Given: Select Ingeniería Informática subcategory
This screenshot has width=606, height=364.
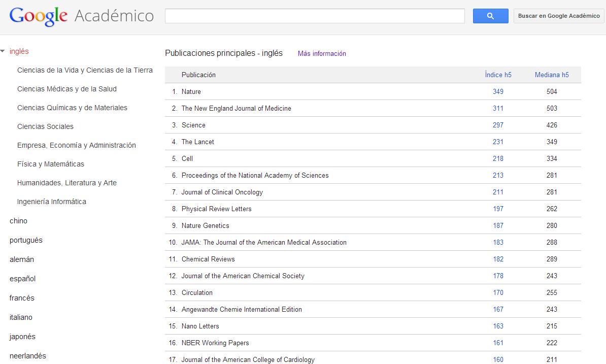Looking at the screenshot, I should coord(52,202).
